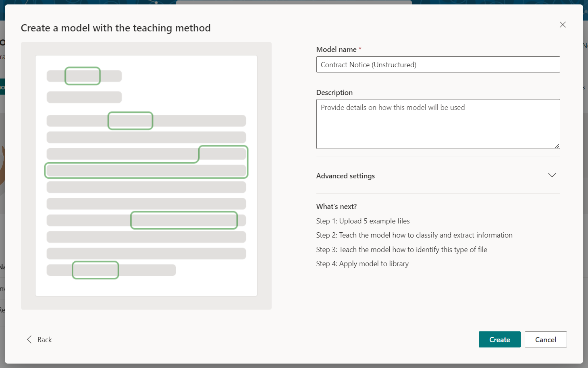Click the Back chevron arrow icon
The height and width of the screenshot is (368, 588).
(x=29, y=339)
